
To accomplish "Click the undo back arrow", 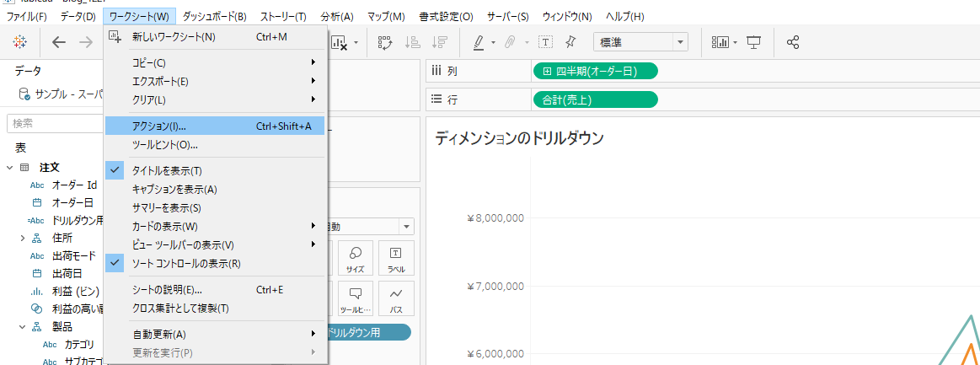I will [58, 42].
